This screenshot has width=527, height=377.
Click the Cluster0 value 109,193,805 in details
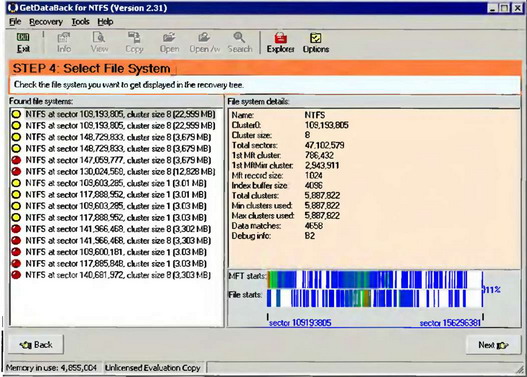[x=326, y=125]
